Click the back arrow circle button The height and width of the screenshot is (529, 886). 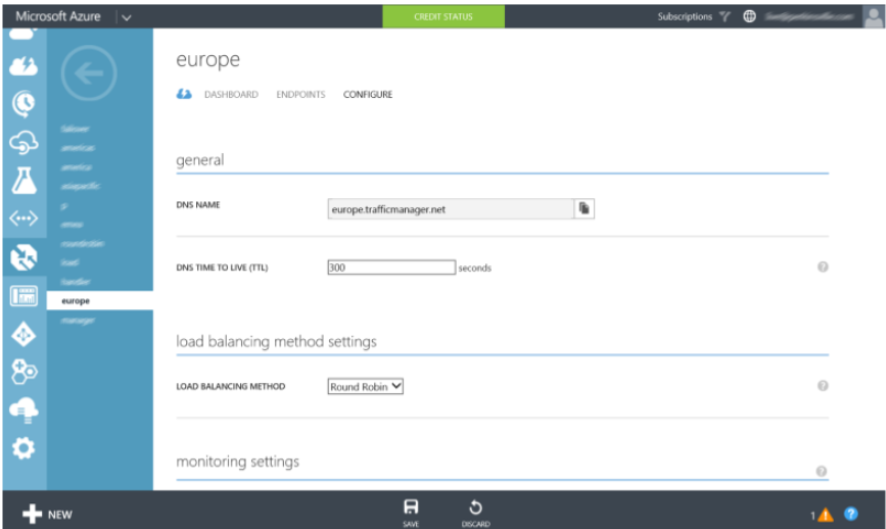coord(90,75)
